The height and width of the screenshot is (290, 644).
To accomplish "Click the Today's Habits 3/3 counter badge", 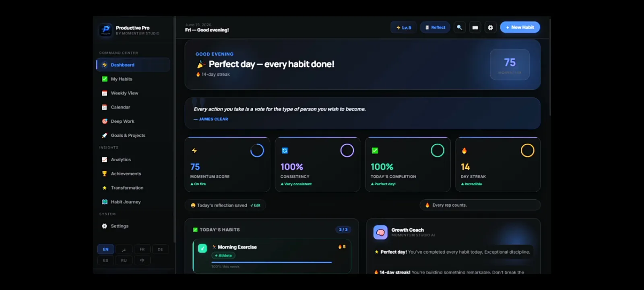I will [x=343, y=230].
